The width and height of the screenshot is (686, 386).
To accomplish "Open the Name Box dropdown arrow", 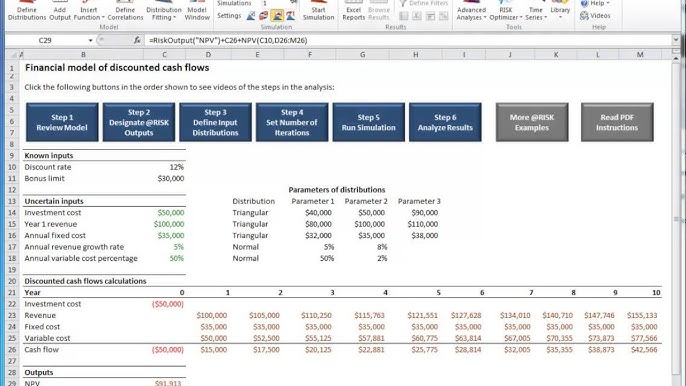I will coord(90,40).
